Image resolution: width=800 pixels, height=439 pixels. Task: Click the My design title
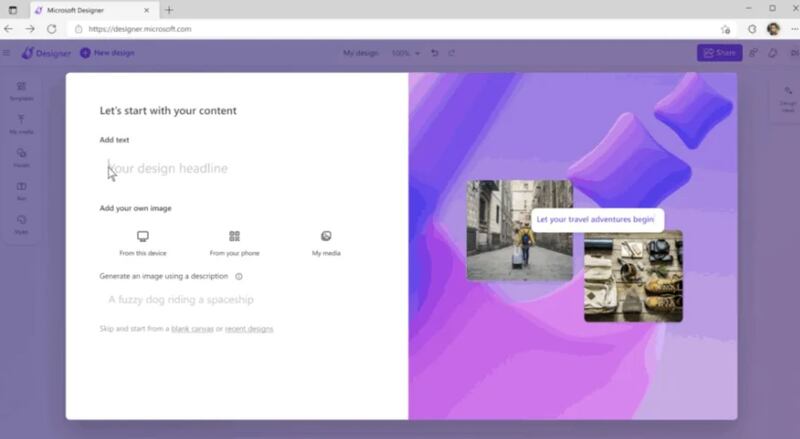tap(361, 53)
